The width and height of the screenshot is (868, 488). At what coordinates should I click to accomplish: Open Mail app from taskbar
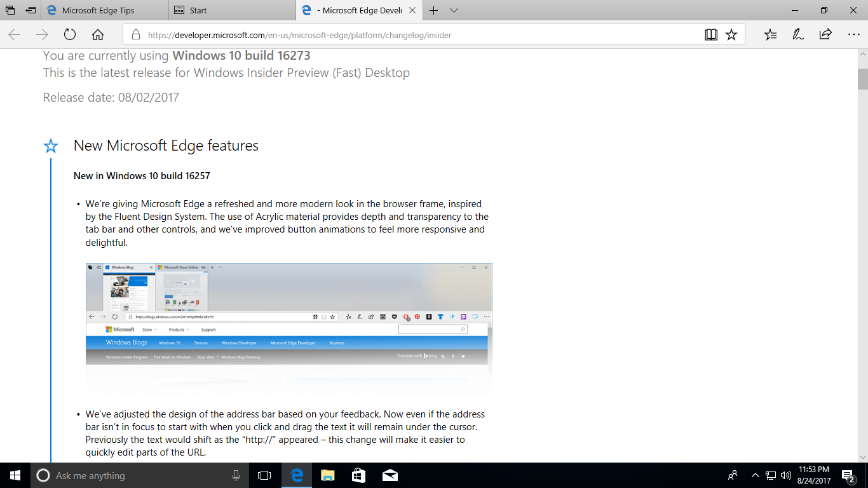coord(390,475)
